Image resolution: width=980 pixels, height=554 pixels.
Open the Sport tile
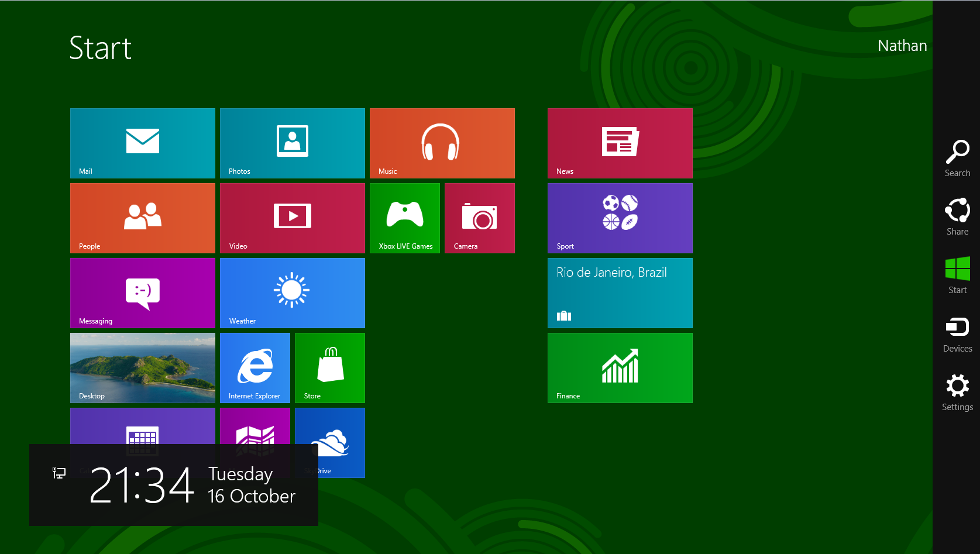point(620,218)
